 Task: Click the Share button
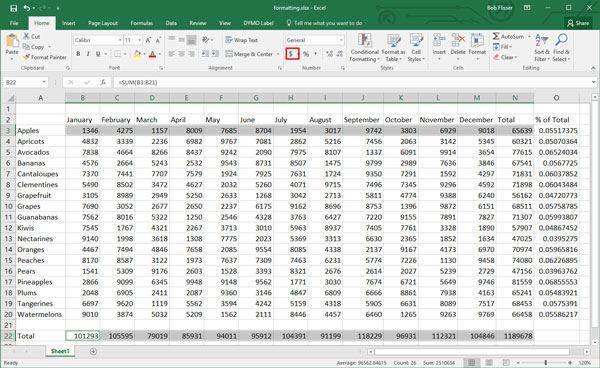pyautogui.click(x=578, y=23)
